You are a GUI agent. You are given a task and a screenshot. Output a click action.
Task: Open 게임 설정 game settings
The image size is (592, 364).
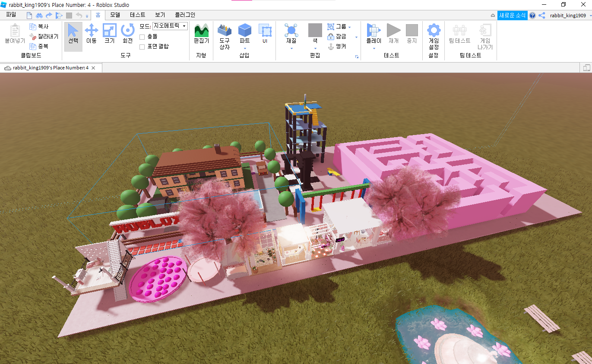click(434, 37)
